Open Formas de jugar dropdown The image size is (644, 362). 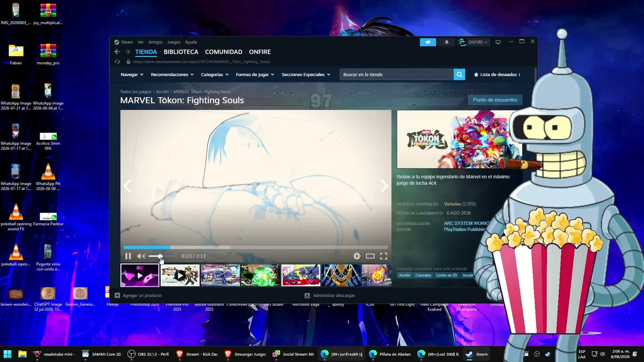(x=255, y=74)
